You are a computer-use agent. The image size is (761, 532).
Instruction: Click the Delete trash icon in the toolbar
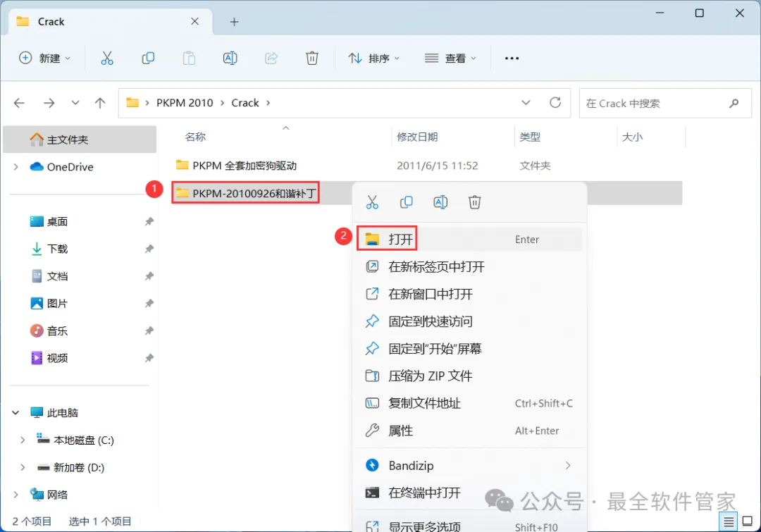(312, 58)
